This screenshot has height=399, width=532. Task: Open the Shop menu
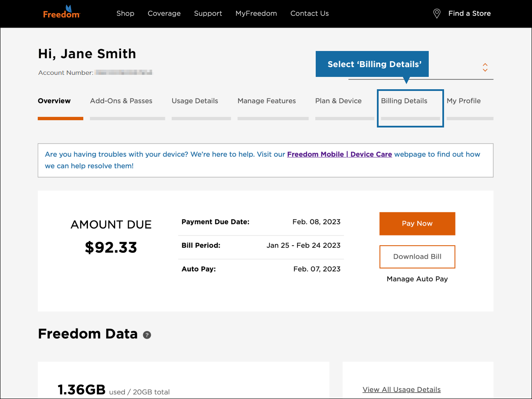click(125, 13)
